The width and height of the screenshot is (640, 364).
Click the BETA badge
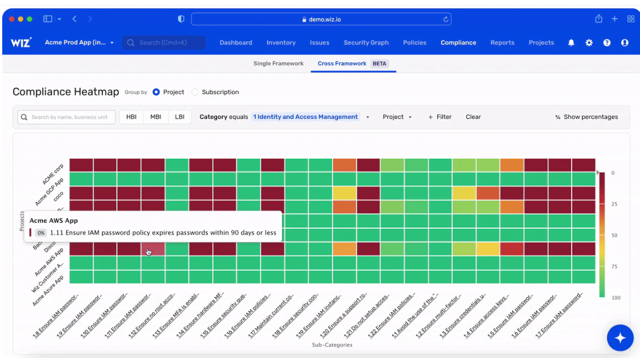(x=379, y=64)
